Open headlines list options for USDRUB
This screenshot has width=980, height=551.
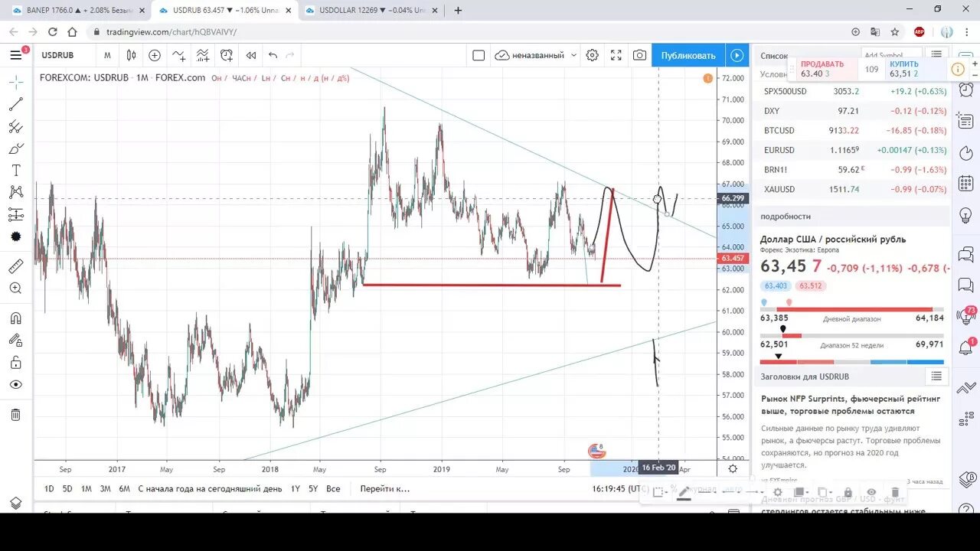936,376
